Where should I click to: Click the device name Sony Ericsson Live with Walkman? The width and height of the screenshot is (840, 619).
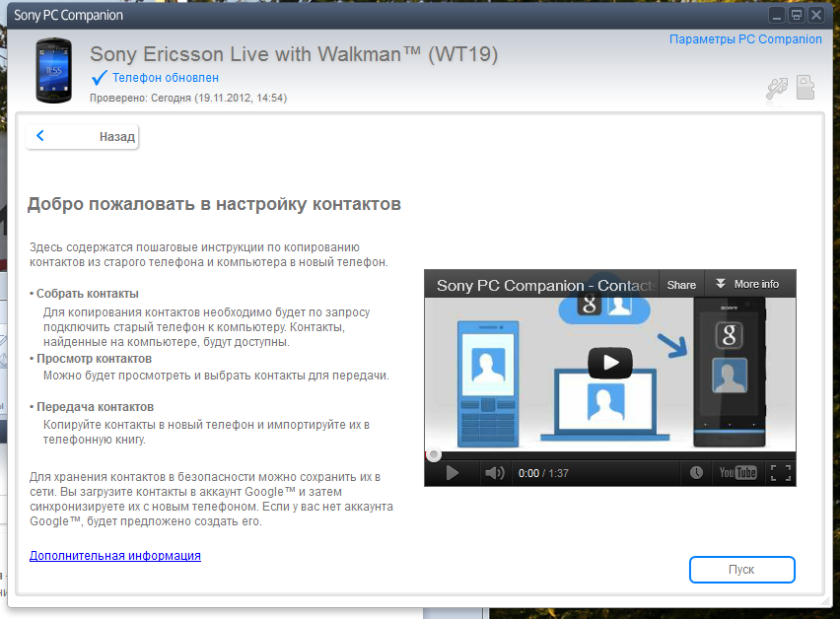tap(294, 54)
